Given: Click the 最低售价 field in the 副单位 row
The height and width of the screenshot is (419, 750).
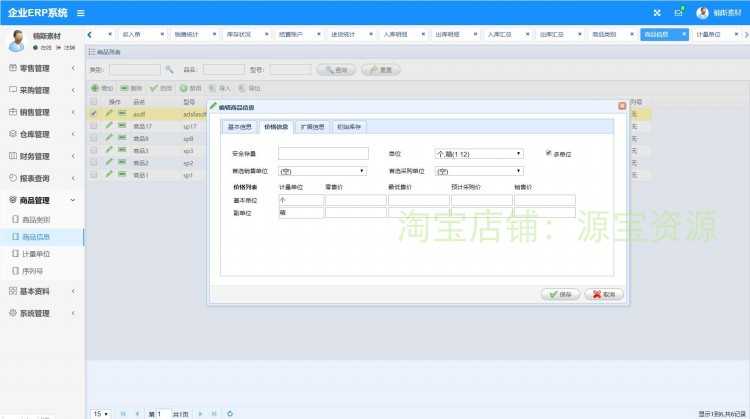Looking at the screenshot, I should [419, 212].
